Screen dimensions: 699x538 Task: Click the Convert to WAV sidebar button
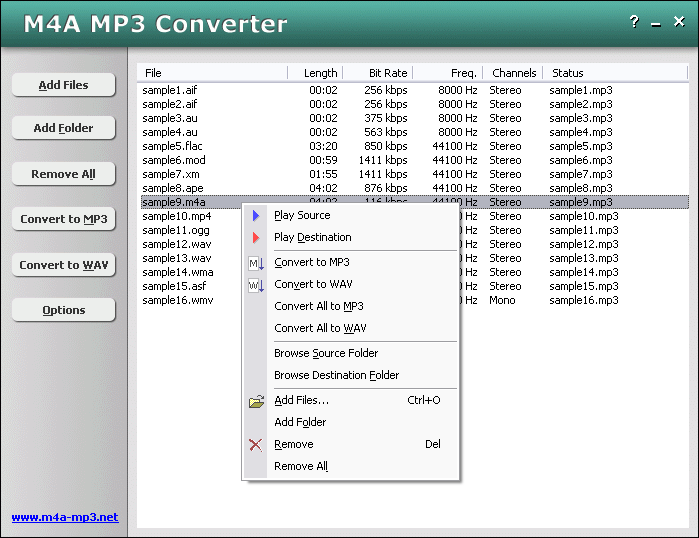click(x=64, y=265)
